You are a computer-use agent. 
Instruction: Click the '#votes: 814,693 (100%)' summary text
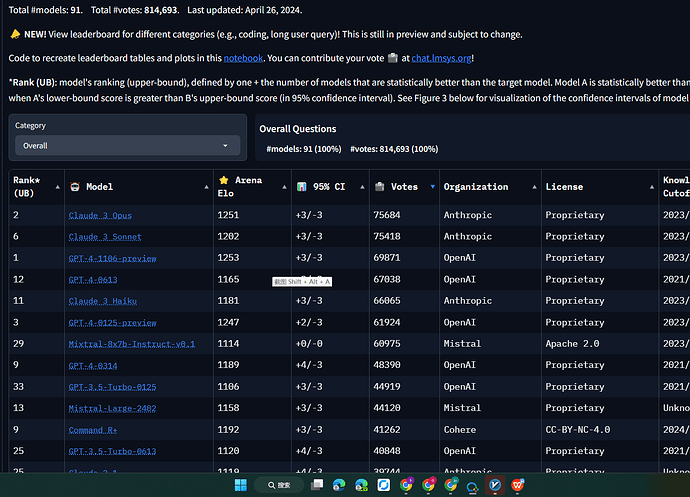[x=394, y=149]
